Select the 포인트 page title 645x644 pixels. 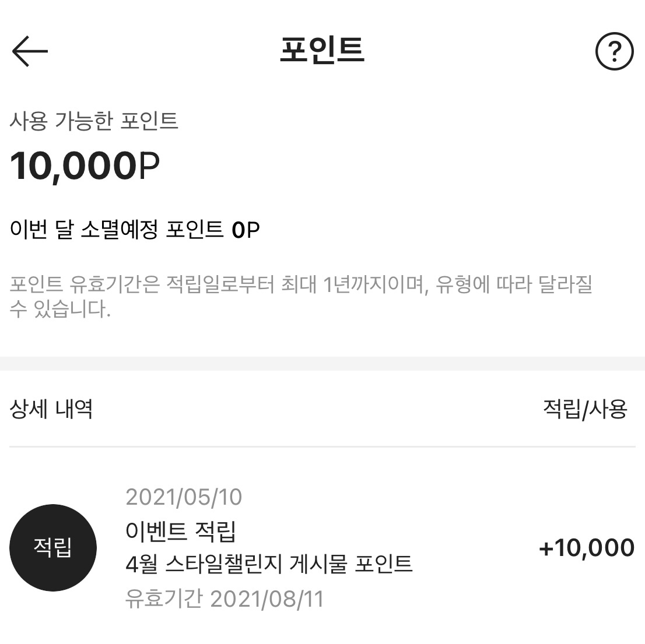tap(322, 50)
